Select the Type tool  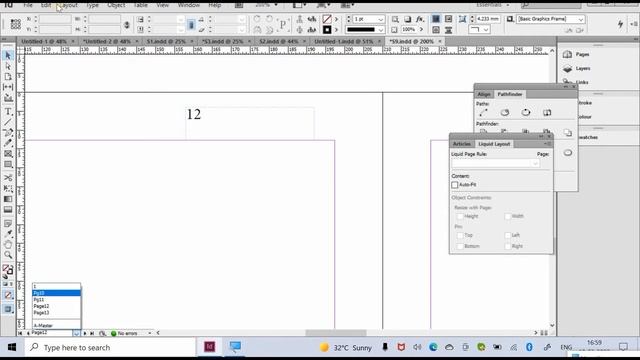click(x=8, y=112)
